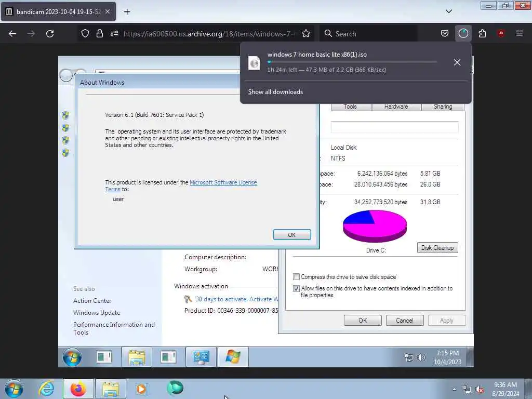532x399 pixels.
Task: Click the Disk Cleanup button
Action: click(437, 248)
